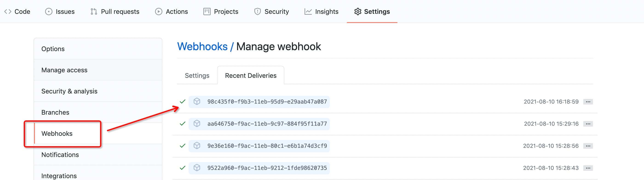This screenshot has width=644, height=180.
Task: Open Security & analysis sidebar item
Action: pyautogui.click(x=98, y=91)
